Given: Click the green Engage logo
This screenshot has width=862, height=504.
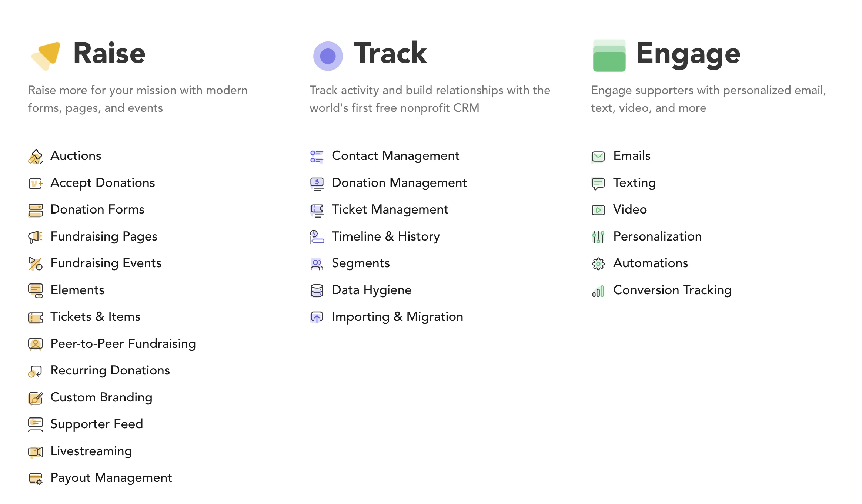Looking at the screenshot, I should (x=609, y=56).
